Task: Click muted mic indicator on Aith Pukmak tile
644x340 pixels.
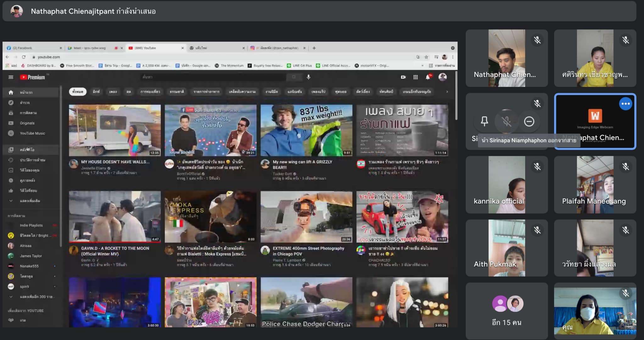Action: point(537,230)
